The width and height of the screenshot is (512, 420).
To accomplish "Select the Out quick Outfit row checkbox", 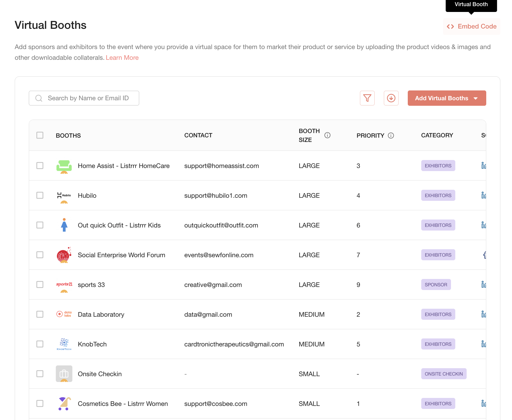I will [x=40, y=225].
